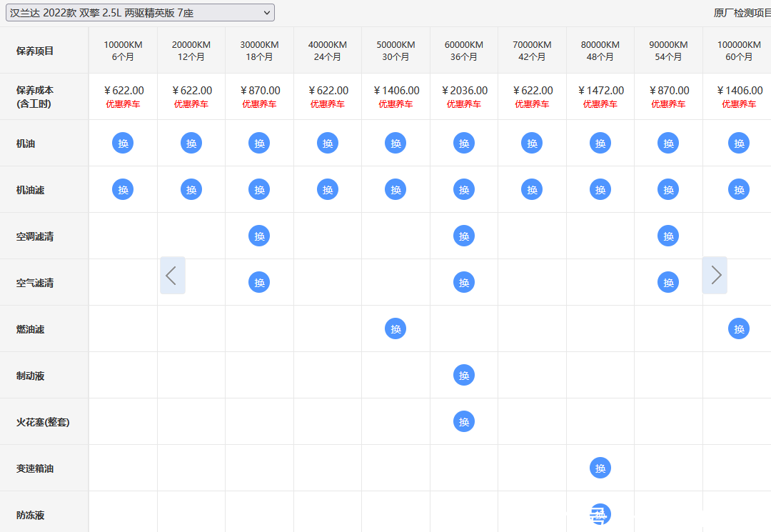The width and height of the screenshot is (771, 532).
Task: Click 制动液 replace icon under 60000KM
Action: (x=464, y=375)
